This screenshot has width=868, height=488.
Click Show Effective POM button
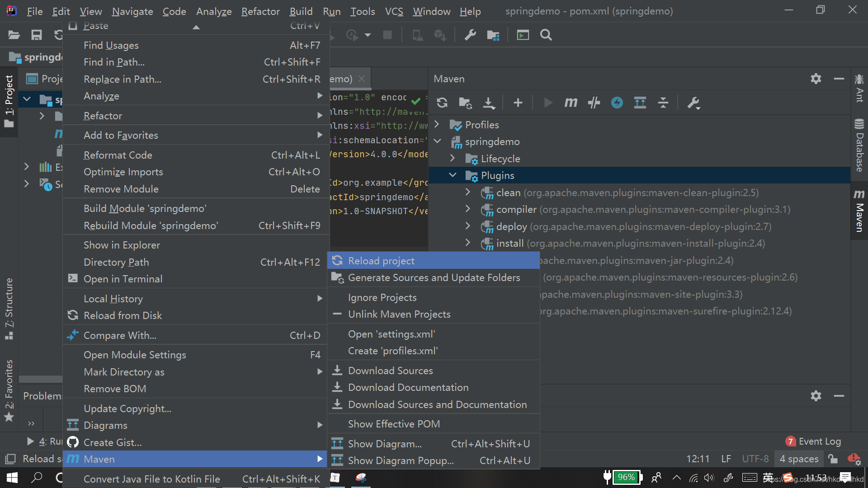click(x=394, y=424)
